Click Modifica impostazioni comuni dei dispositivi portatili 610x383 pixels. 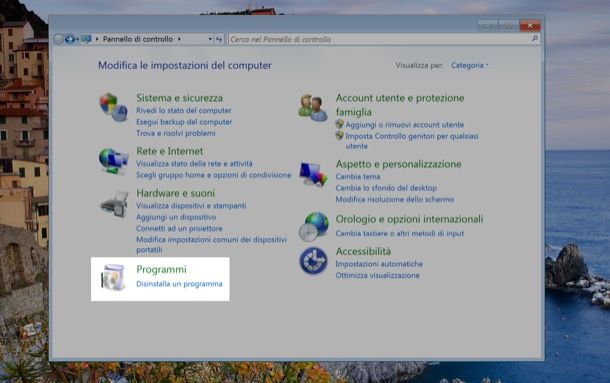[211, 244]
